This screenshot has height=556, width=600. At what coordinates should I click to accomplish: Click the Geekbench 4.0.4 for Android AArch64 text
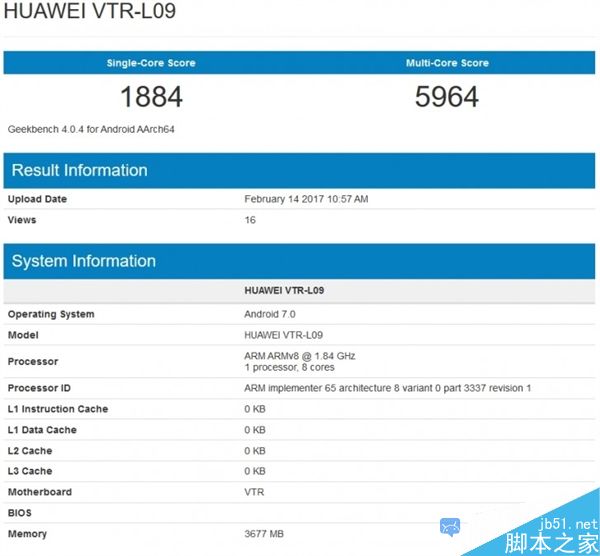(91, 129)
